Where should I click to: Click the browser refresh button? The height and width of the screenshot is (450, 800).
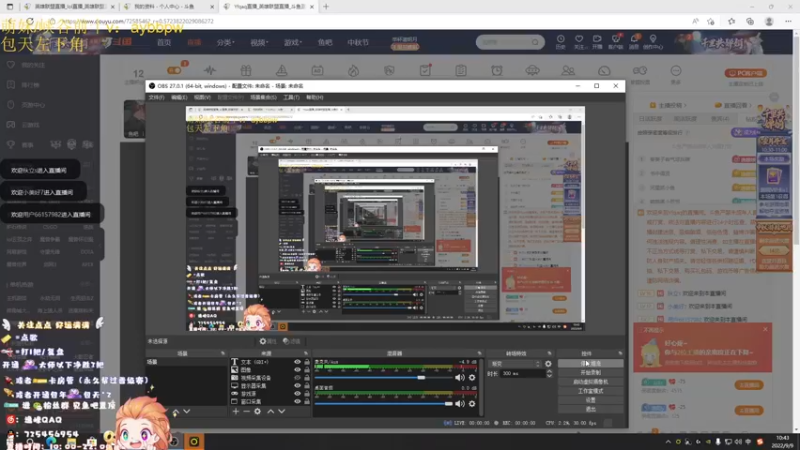click(x=30, y=21)
